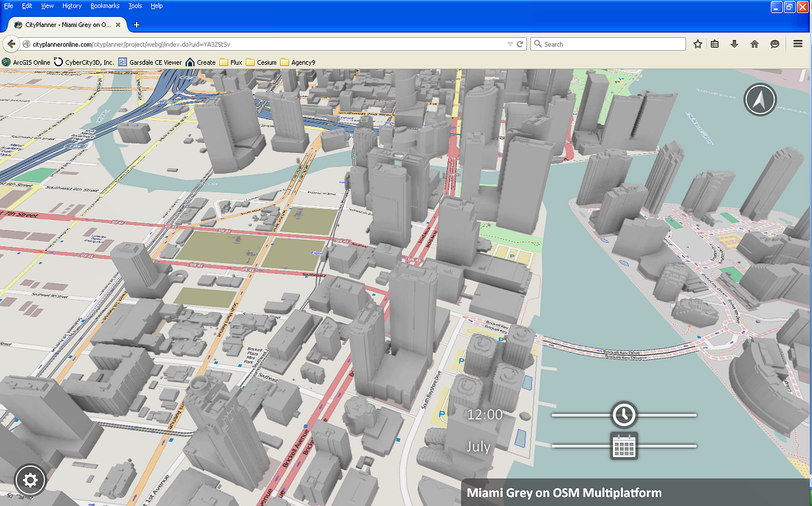
Task: Open the address bar dropdown arrow
Action: (510, 43)
